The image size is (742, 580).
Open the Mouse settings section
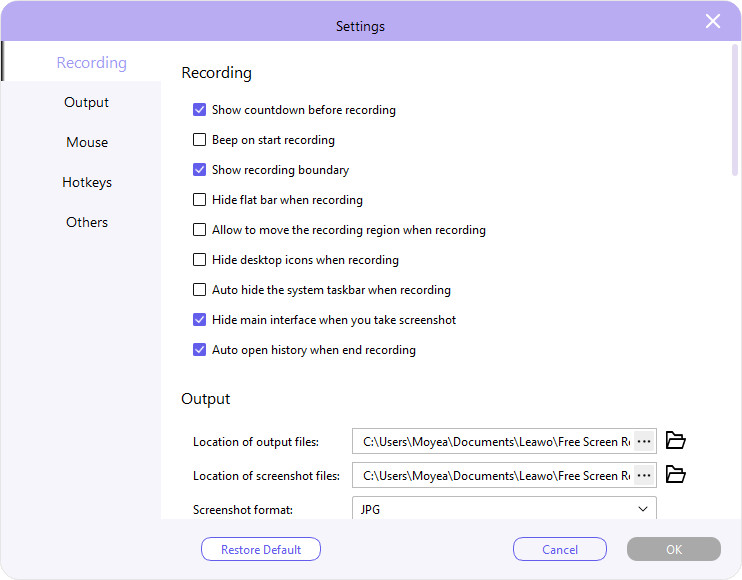(x=87, y=142)
